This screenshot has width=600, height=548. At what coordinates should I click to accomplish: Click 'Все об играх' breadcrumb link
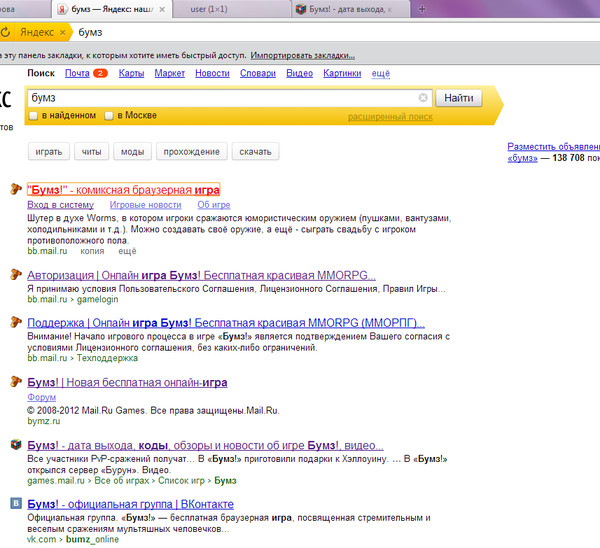click(122, 481)
